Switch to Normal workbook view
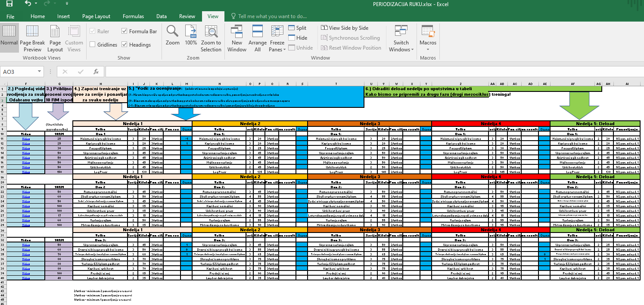 coord(9,38)
